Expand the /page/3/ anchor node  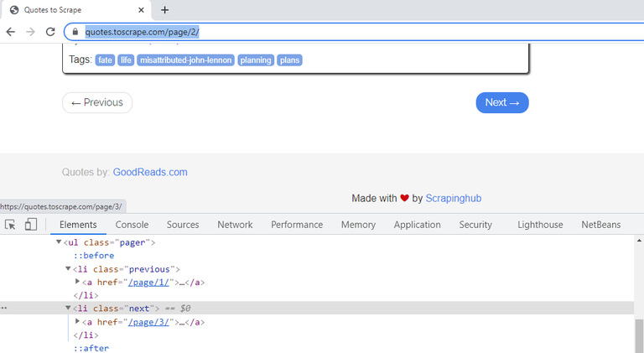(78, 322)
